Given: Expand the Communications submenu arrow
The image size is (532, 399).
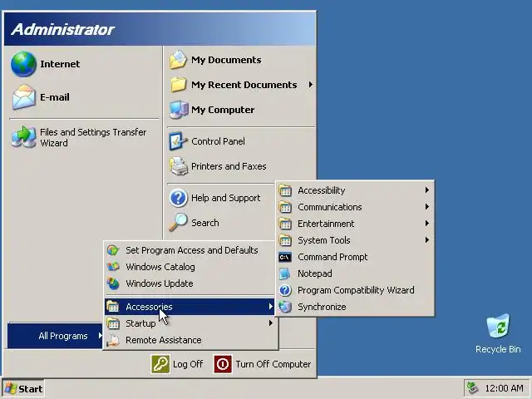Looking at the screenshot, I should 427,207.
